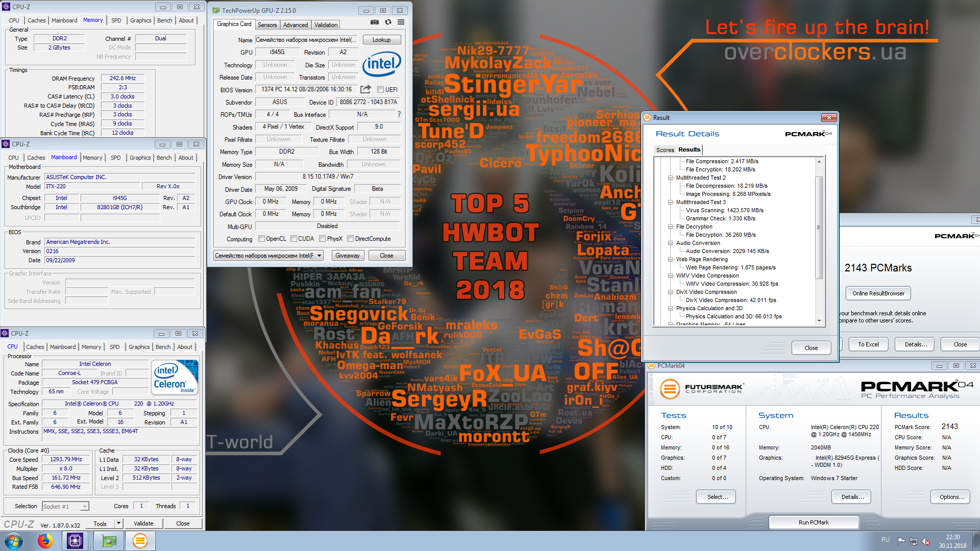
Task: Click the Run PCMark button
Action: pyautogui.click(x=814, y=522)
